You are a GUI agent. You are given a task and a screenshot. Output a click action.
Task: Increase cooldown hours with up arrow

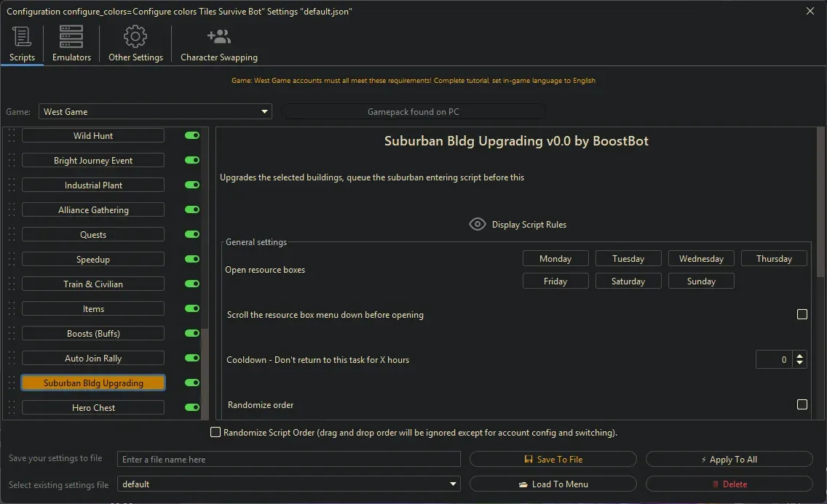click(800, 356)
